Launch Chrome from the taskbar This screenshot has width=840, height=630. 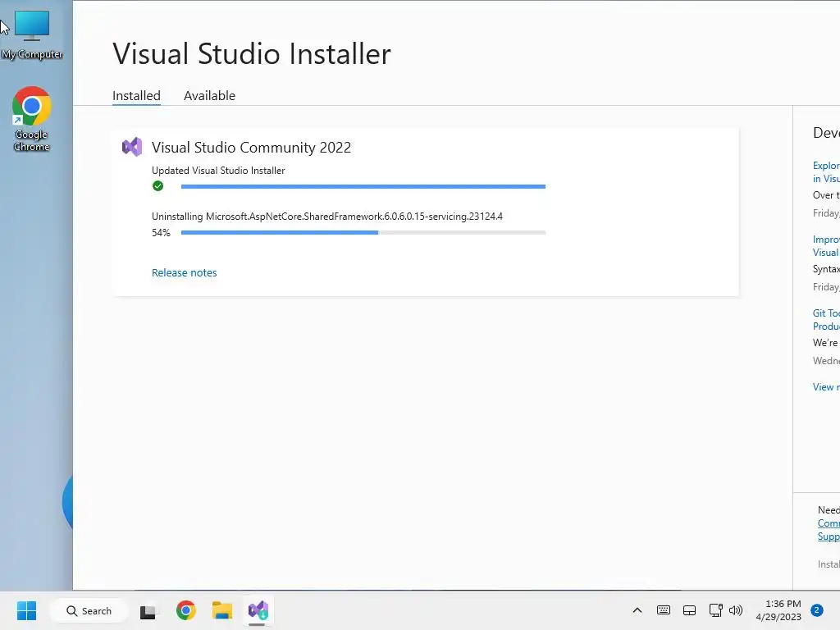tap(186, 610)
